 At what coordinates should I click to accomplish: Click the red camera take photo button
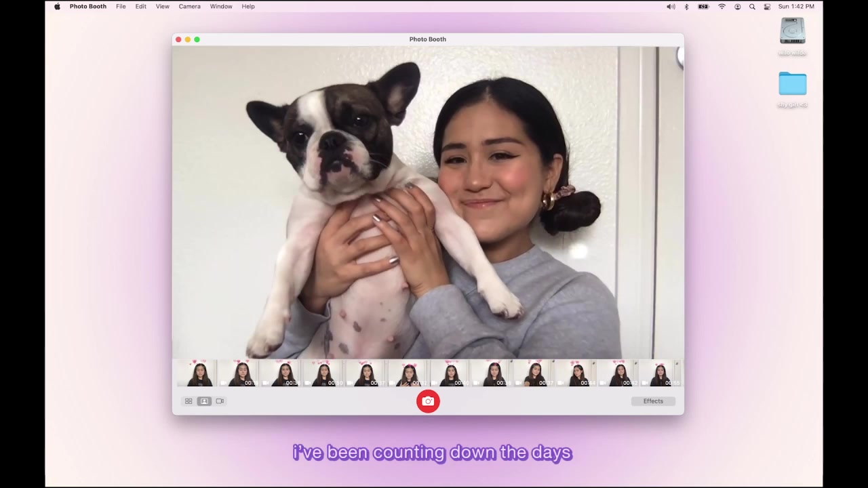coord(428,401)
